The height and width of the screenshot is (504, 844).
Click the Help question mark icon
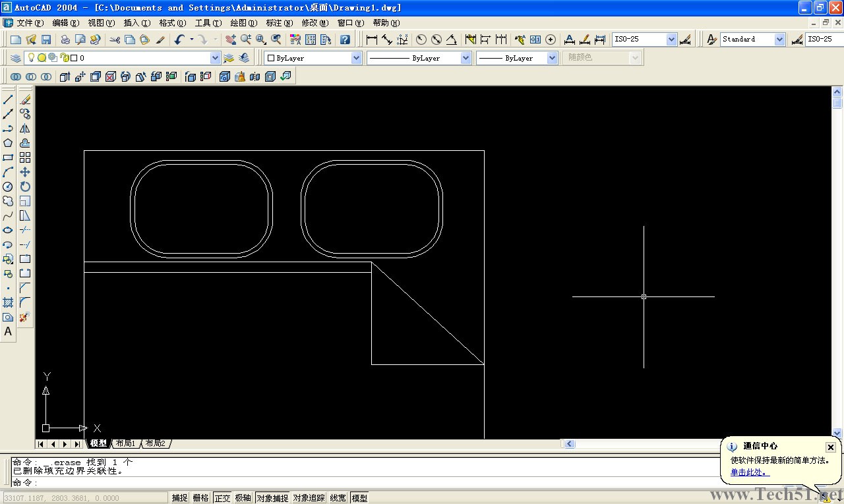pos(345,40)
